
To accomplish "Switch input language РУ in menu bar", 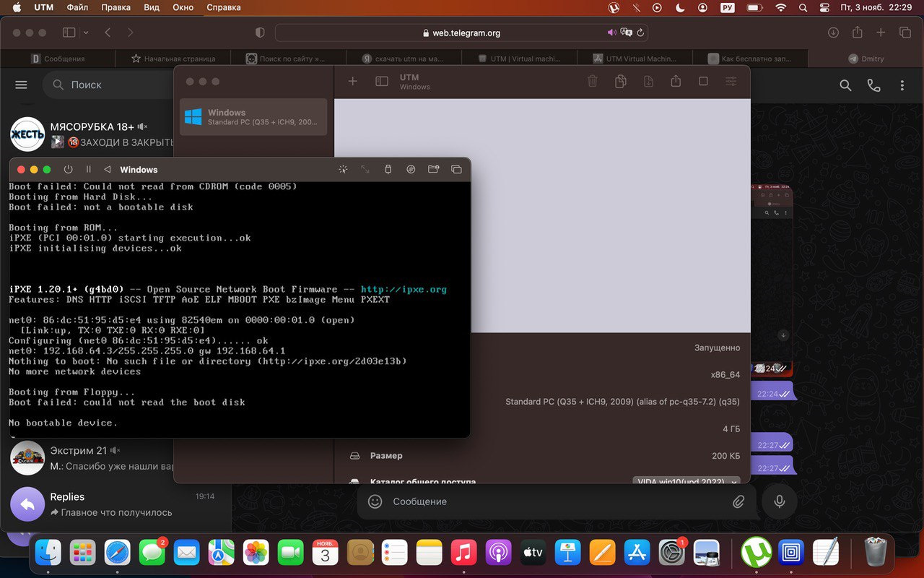I will (x=728, y=8).
